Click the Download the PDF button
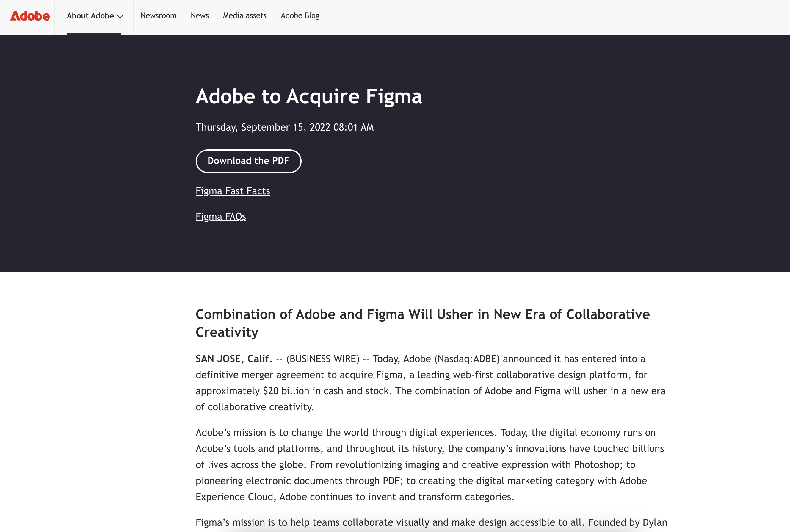The image size is (790, 532). click(x=248, y=161)
